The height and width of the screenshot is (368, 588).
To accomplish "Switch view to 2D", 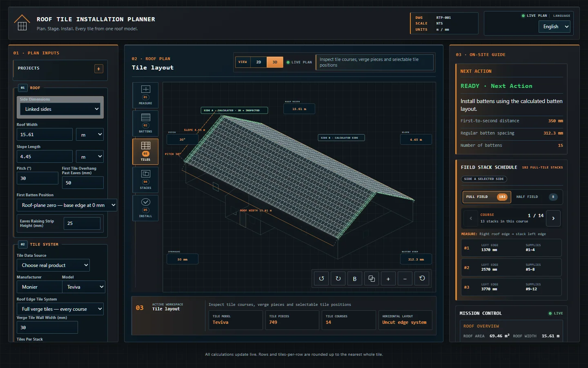I will tap(258, 62).
